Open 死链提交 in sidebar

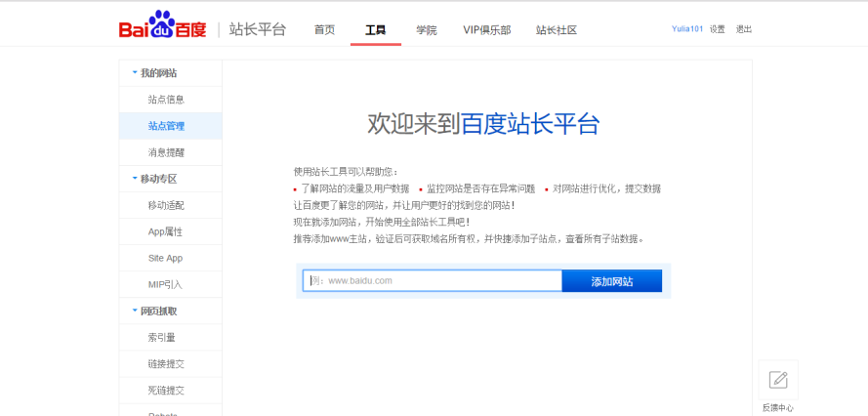pyautogui.click(x=166, y=391)
